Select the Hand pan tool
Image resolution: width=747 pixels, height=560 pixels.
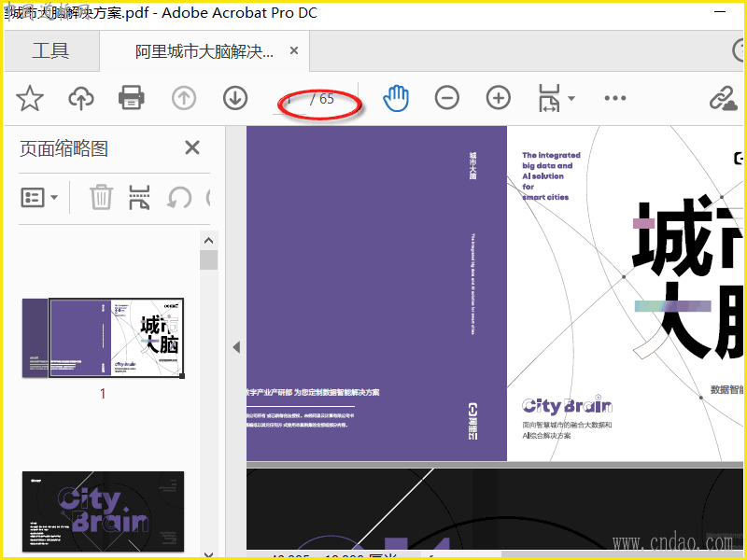tap(396, 98)
